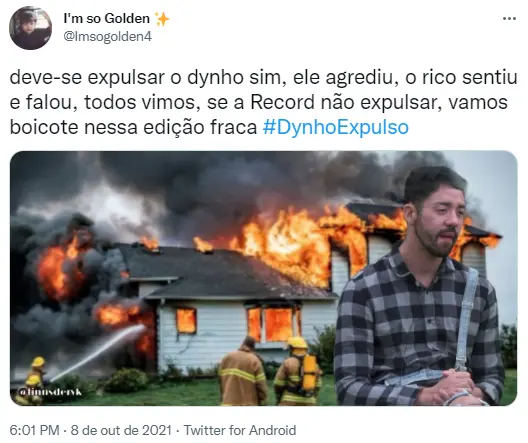This screenshot has width=528, height=443.
Task: Click the display name I'm so Golden
Action: click(107, 18)
